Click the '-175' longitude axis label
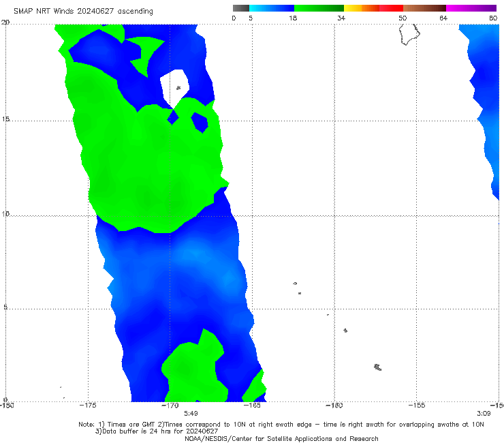The image size is (504, 443). [x=88, y=406]
